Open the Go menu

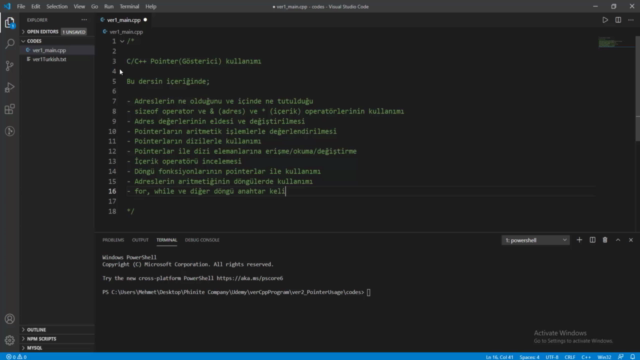(x=94, y=7)
